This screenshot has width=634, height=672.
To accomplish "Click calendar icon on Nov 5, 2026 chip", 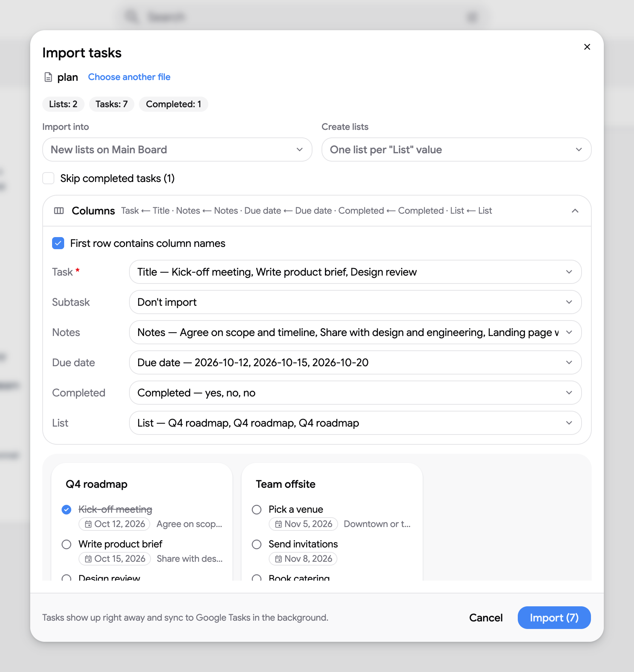I will tap(279, 524).
